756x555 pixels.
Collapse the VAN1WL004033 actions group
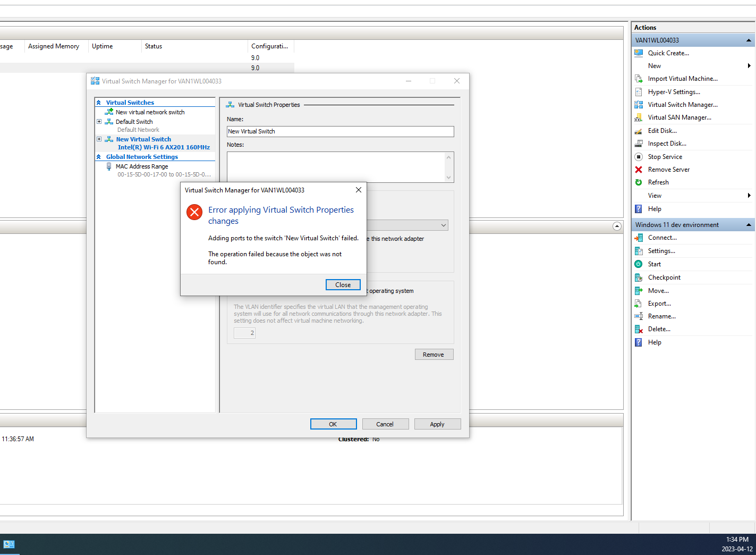point(749,40)
